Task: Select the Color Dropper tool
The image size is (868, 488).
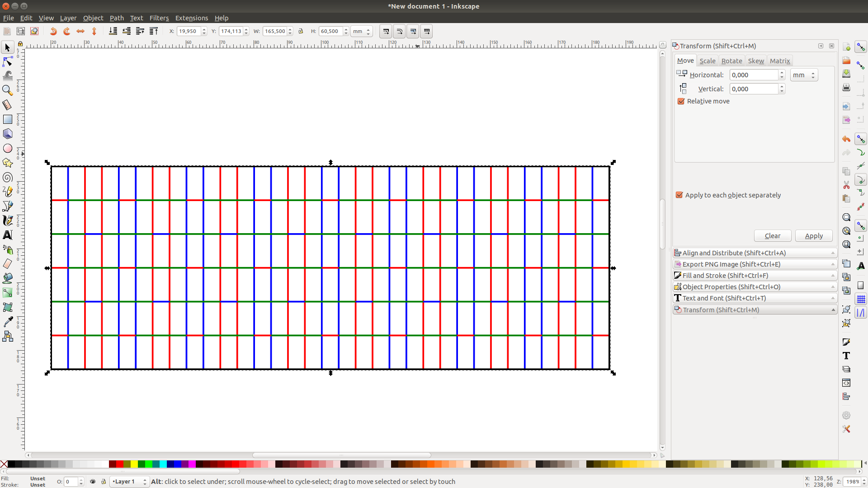Action: (x=8, y=322)
